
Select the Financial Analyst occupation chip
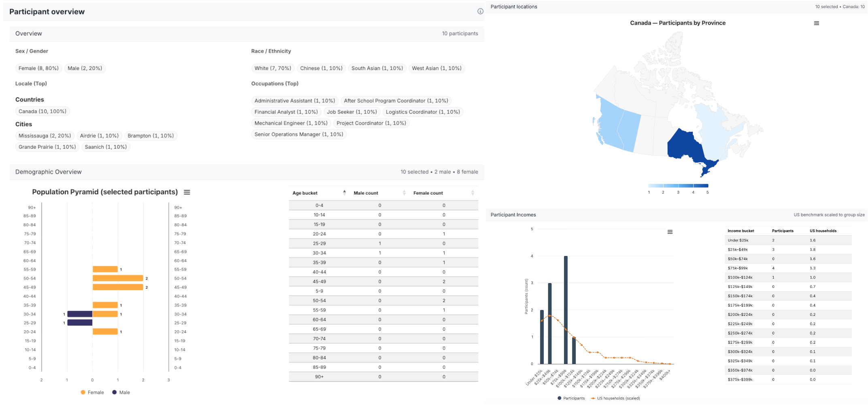pos(286,112)
